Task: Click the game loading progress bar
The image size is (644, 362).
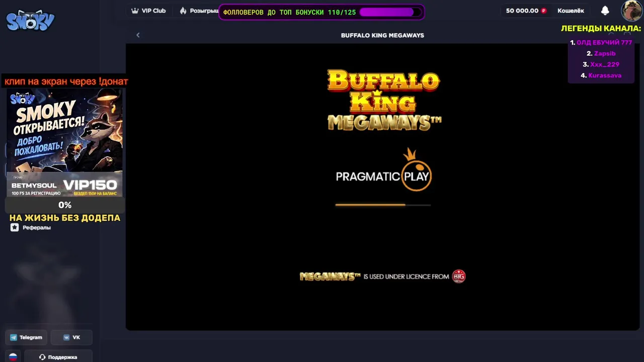Action: 383,205
